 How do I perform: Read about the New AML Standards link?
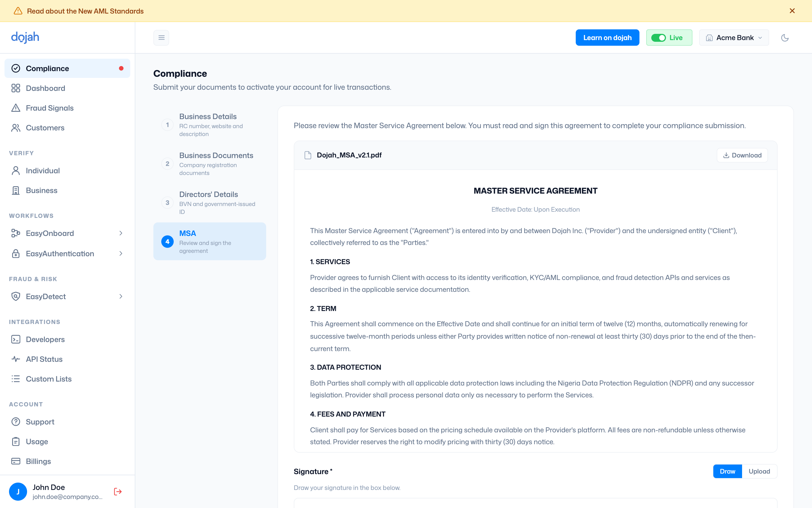[85, 11]
